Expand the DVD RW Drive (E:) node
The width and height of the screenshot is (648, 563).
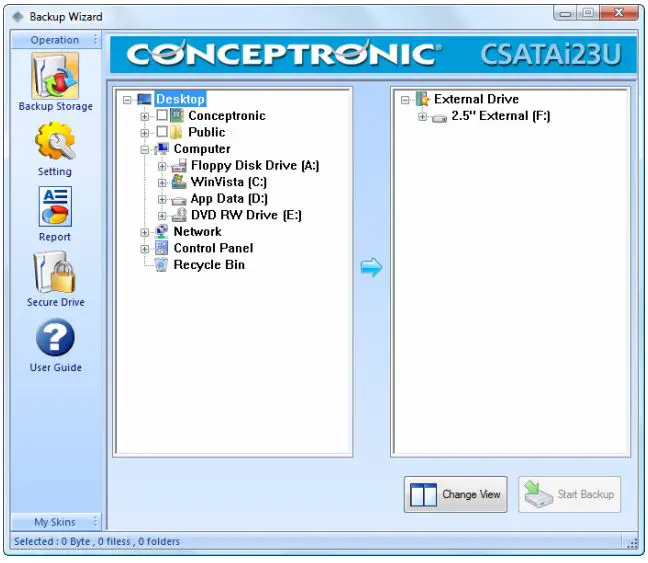pos(162,216)
